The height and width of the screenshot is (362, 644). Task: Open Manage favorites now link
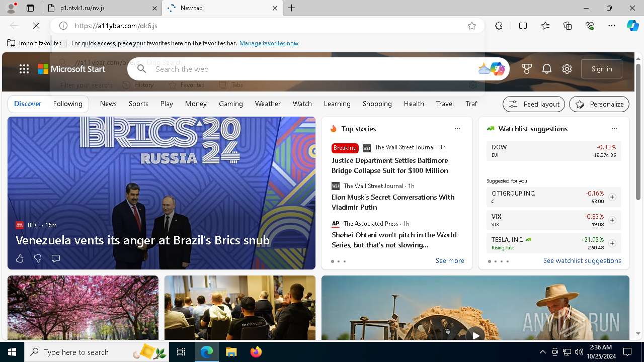[269, 43]
